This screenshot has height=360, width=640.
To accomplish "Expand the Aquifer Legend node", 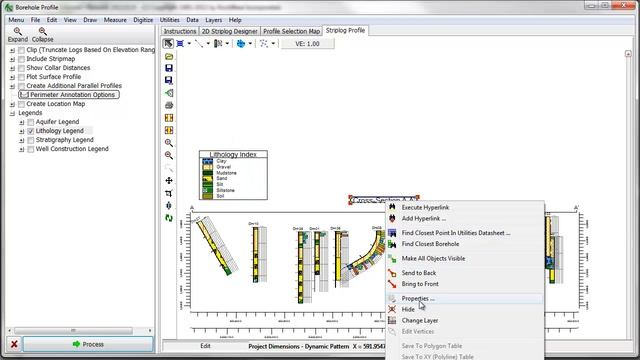I will (x=22, y=122).
